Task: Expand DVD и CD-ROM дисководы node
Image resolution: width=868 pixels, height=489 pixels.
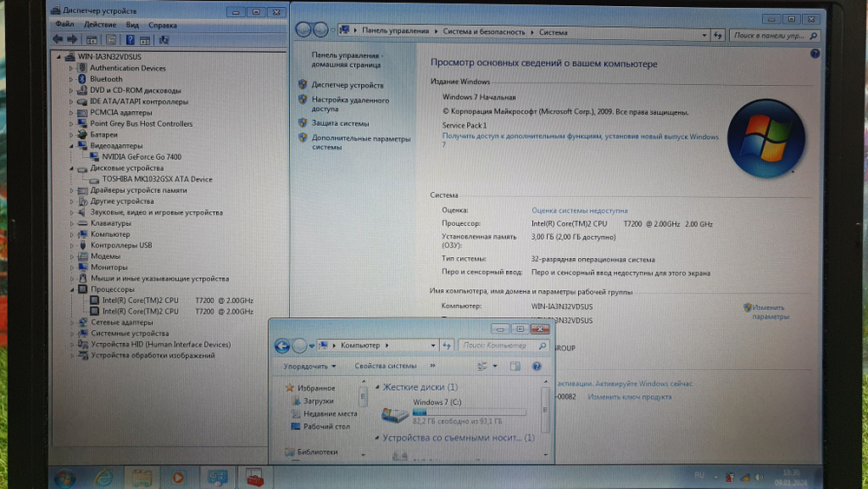Action: tap(71, 90)
